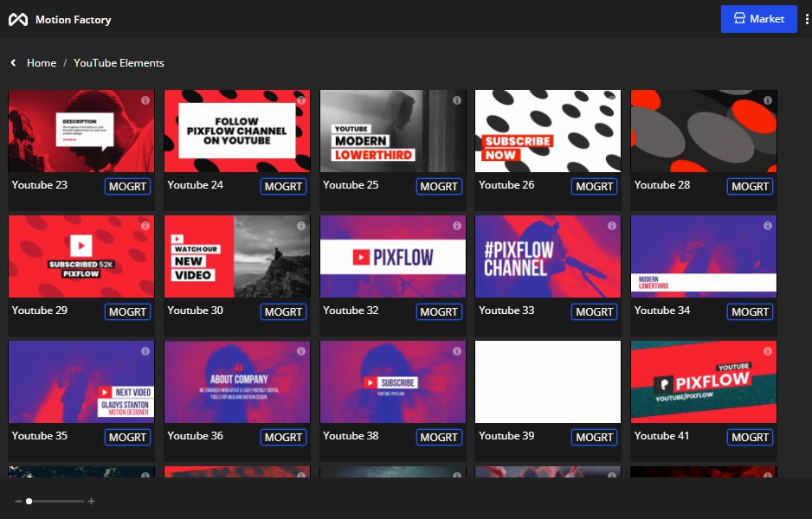Show info for Youtube 25 template
812x519 pixels.
[457, 100]
